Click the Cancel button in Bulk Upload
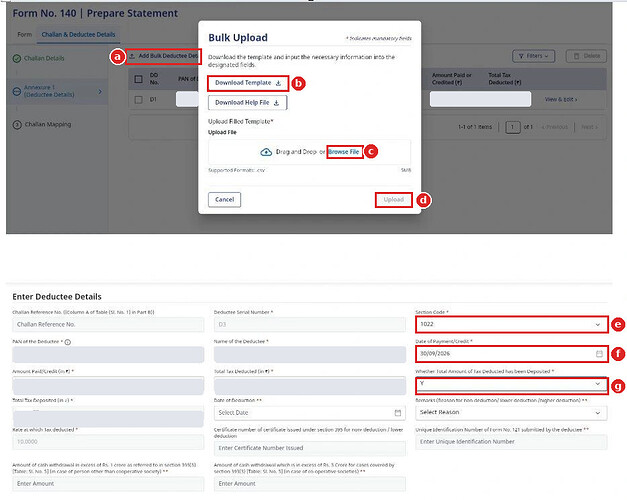The width and height of the screenshot is (627, 500). [x=224, y=200]
